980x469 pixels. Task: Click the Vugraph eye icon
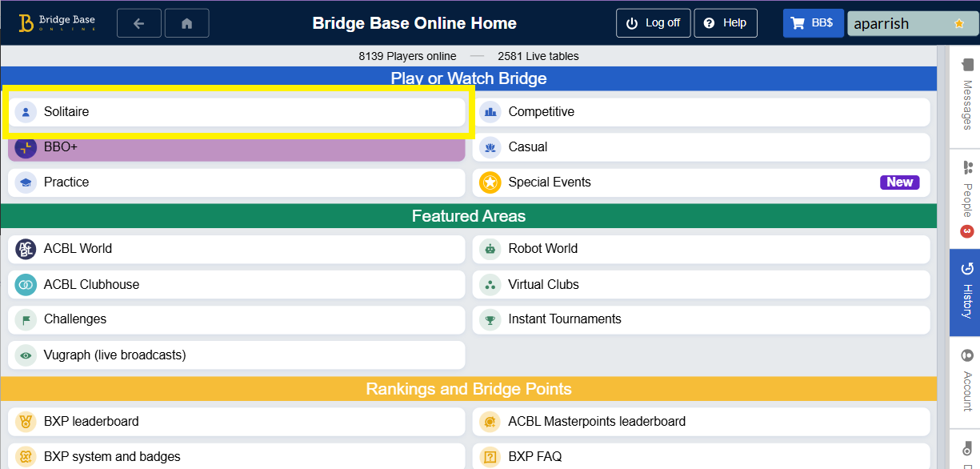coord(26,355)
